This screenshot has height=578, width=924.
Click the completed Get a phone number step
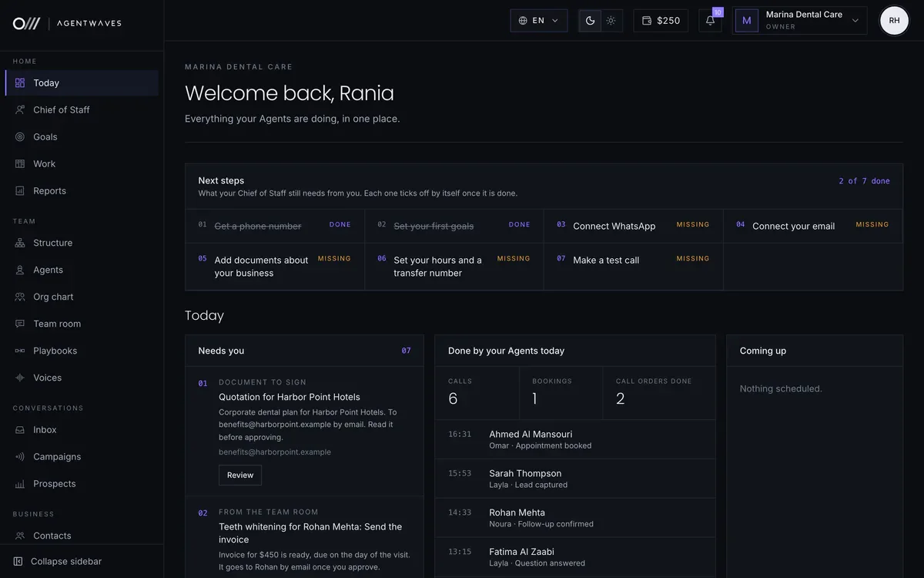275,226
